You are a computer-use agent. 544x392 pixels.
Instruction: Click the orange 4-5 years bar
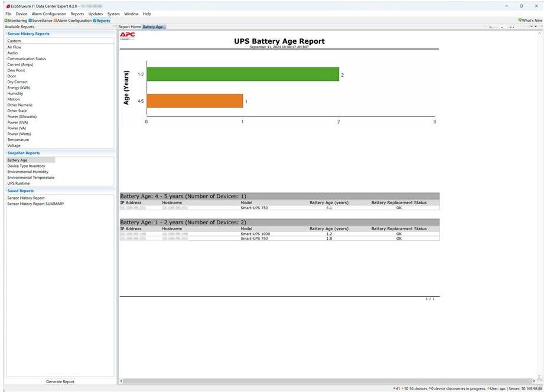pos(194,101)
